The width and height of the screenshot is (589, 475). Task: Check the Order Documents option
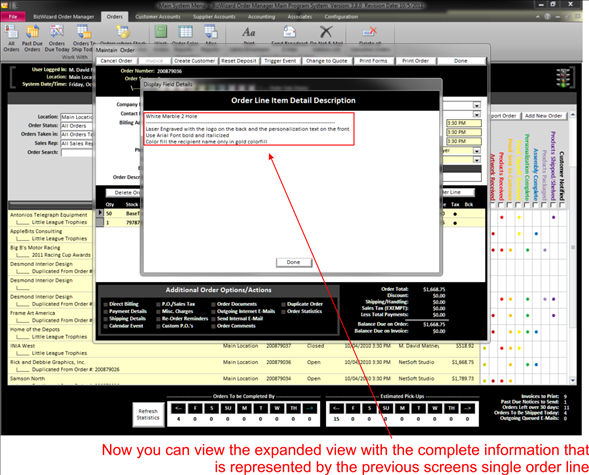pyautogui.click(x=213, y=304)
